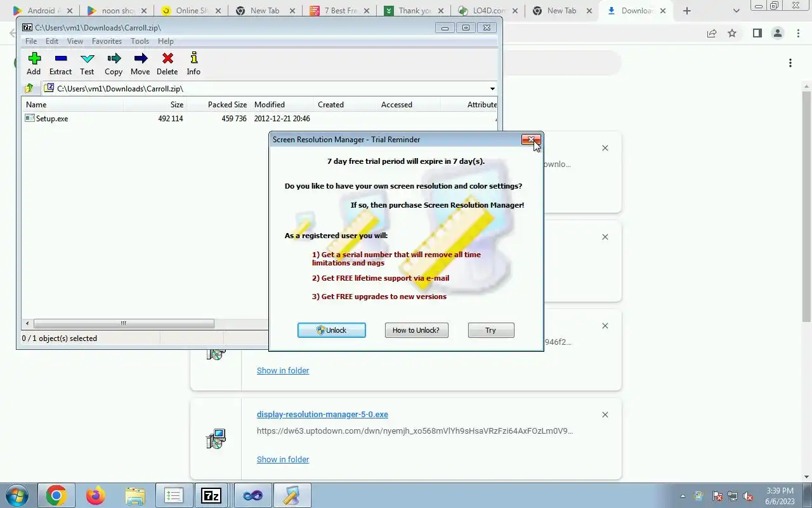
Task: Open File Explorer from the taskbar
Action: pyautogui.click(x=134, y=495)
